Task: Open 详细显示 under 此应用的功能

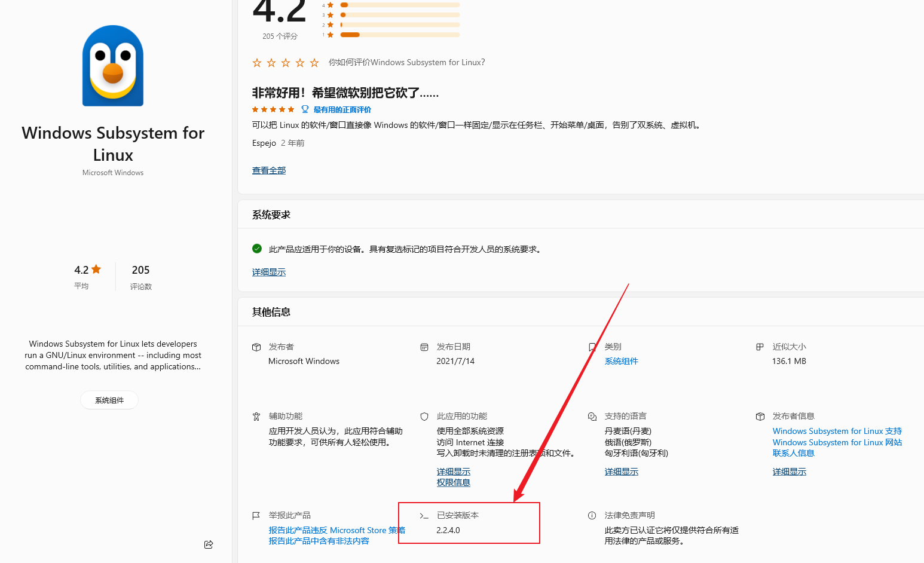Action: click(454, 472)
